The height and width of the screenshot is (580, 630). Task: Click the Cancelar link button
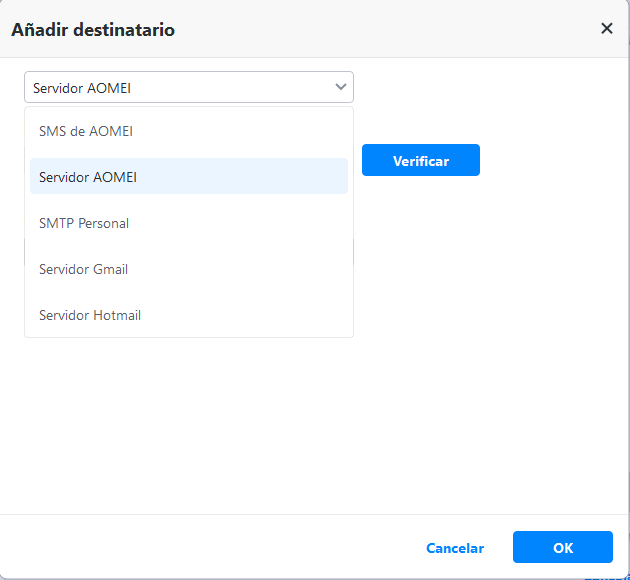pyautogui.click(x=455, y=548)
